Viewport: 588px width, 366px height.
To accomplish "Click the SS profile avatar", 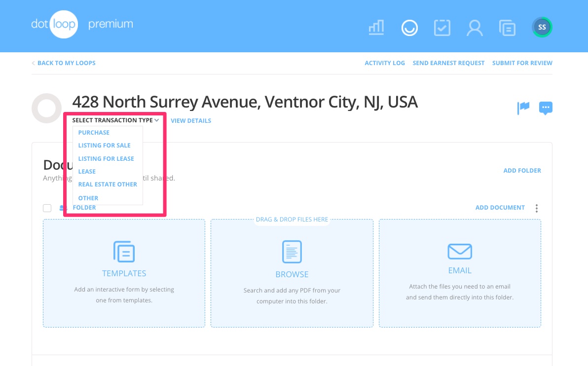I will coord(542,28).
